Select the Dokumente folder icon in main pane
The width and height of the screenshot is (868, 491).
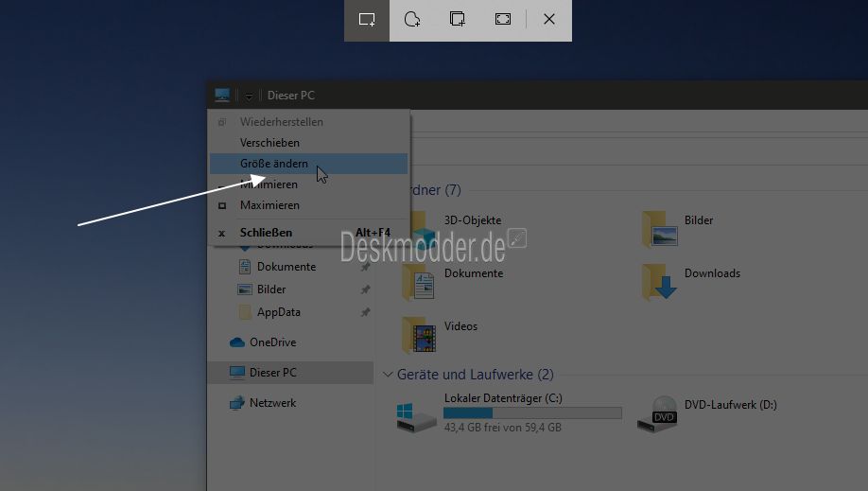pyautogui.click(x=419, y=282)
